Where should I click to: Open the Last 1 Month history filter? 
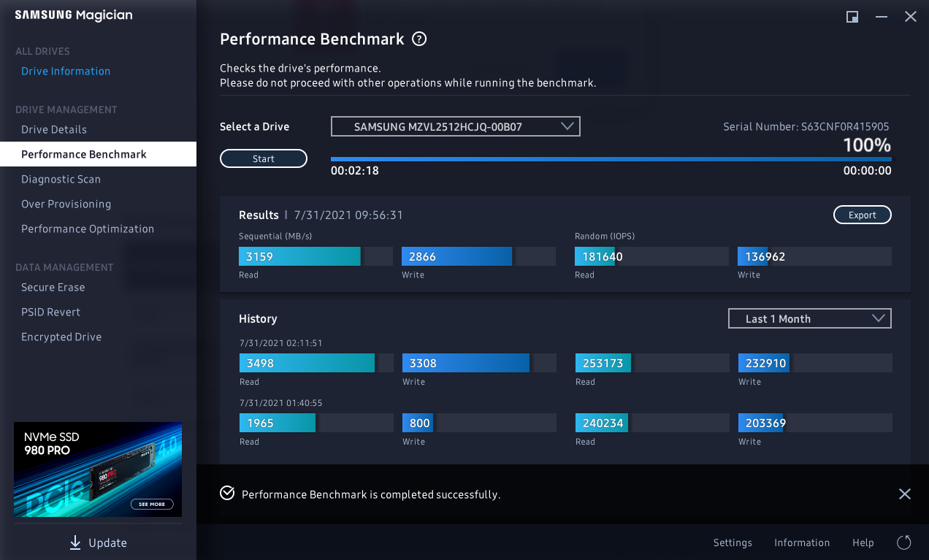pyautogui.click(x=809, y=318)
